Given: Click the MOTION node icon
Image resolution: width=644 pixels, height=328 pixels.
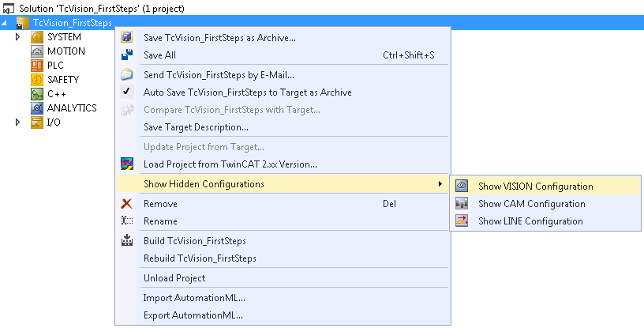Looking at the screenshot, I should [37, 51].
